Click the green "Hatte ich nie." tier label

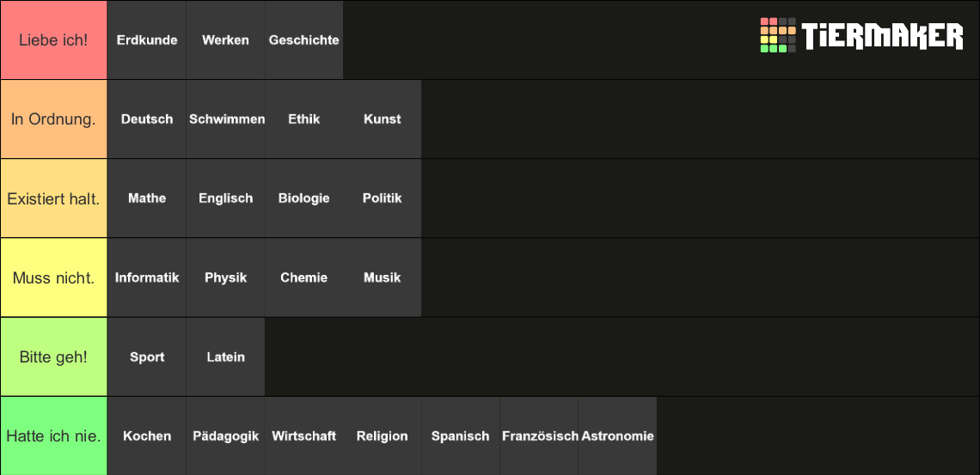54,435
